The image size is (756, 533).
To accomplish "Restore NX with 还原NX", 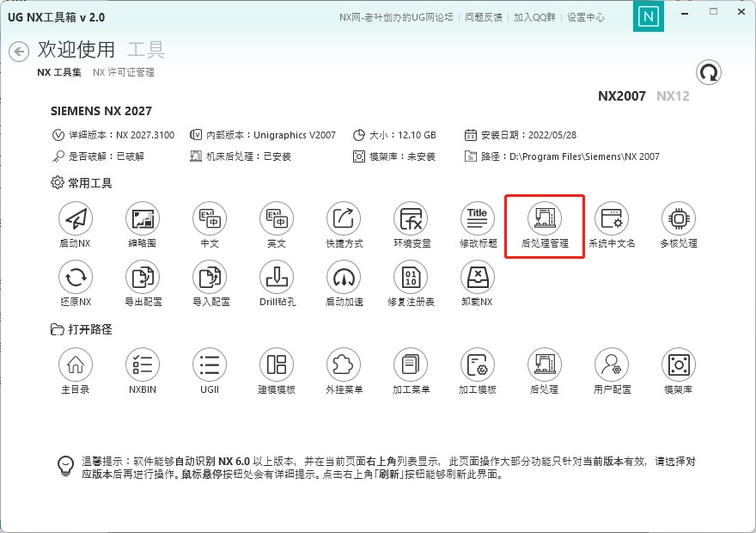I will pyautogui.click(x=76, y=278).
